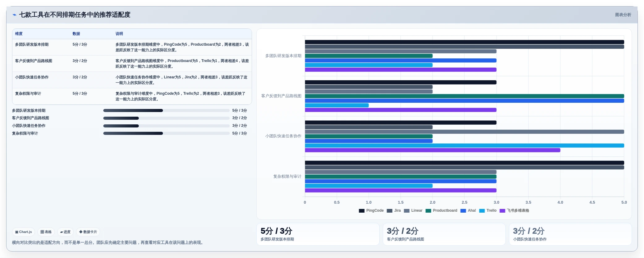
Task: Toggle the Jira legend entry
Action: point(394,211)
